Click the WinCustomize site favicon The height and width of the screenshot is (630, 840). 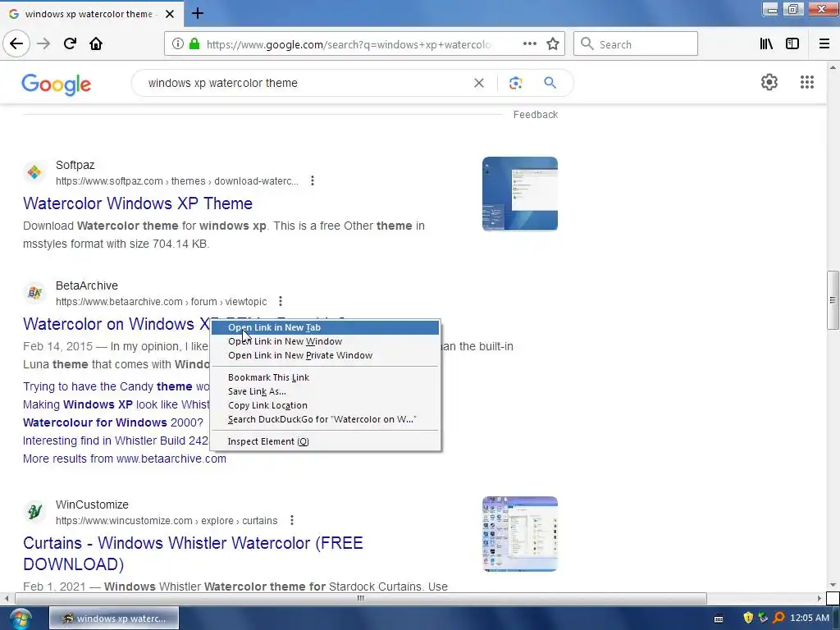(34, 512)
